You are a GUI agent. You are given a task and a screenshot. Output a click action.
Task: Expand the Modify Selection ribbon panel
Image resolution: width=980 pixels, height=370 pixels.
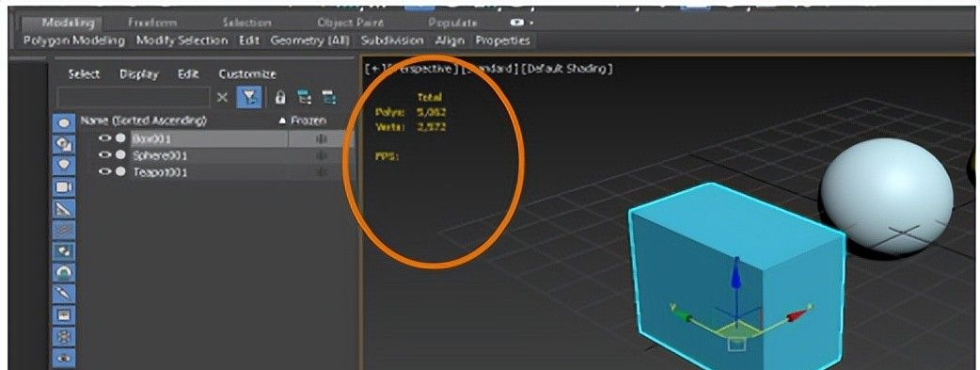coord(182,40)
